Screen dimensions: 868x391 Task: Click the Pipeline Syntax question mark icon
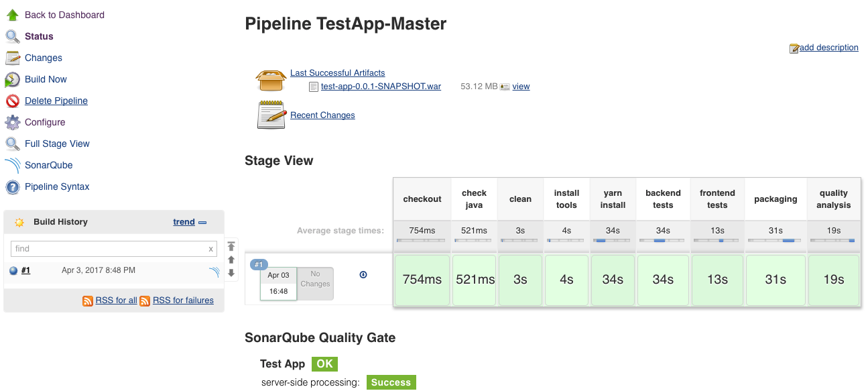(x=12, y=186)
